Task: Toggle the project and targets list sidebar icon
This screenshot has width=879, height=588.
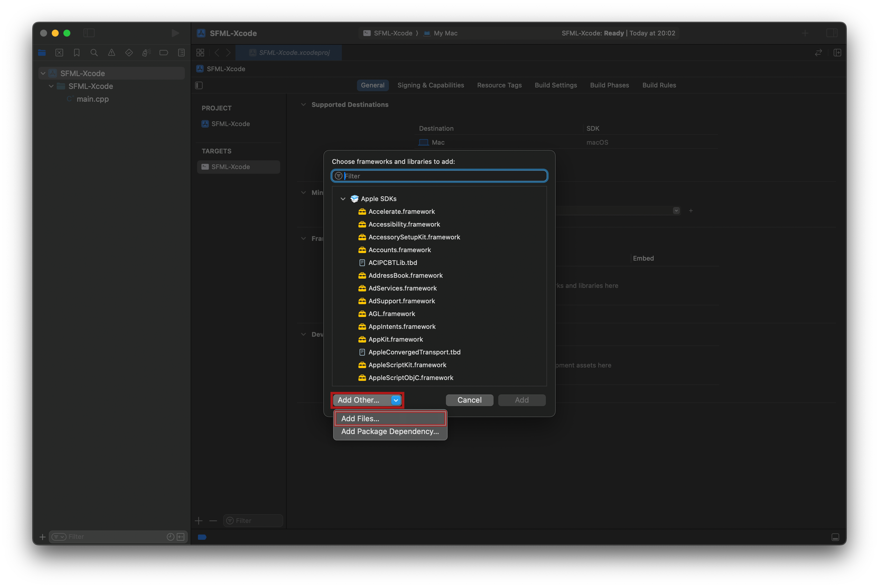Action: 199,85
